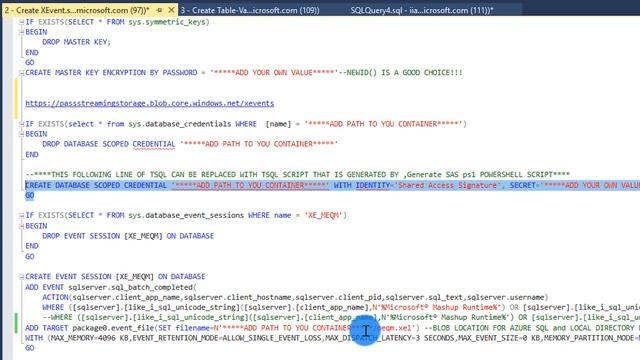Click MAX_EVENT_SIZE=0 KB in the WITH clause

(x=498, y=338)
